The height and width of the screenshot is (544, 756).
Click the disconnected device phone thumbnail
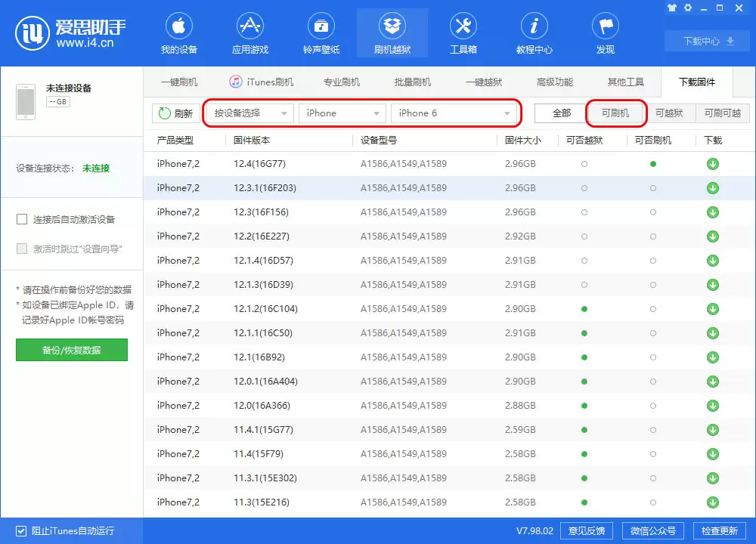click(x=26, y=102)
